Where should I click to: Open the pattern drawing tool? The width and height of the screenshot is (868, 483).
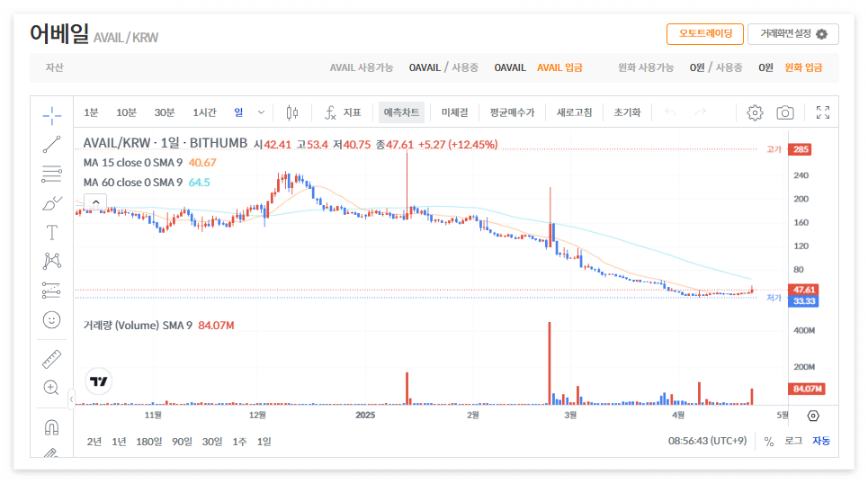[52, 261]
